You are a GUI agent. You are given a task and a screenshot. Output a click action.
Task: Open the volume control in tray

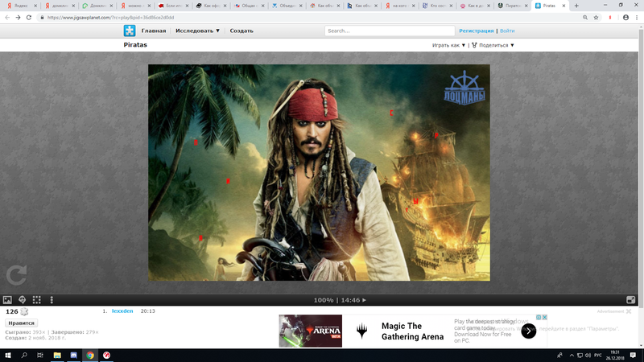(x=588, y=356)
